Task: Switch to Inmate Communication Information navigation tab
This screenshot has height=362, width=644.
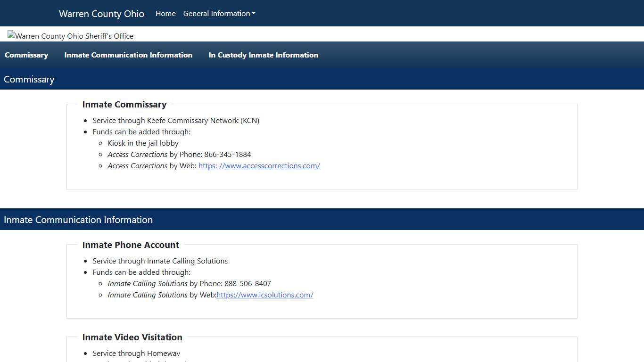Action: tap(128, 55)
